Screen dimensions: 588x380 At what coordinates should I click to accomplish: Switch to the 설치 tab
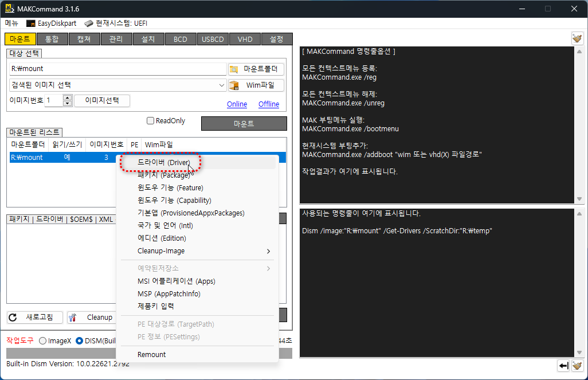click(148, 39)
